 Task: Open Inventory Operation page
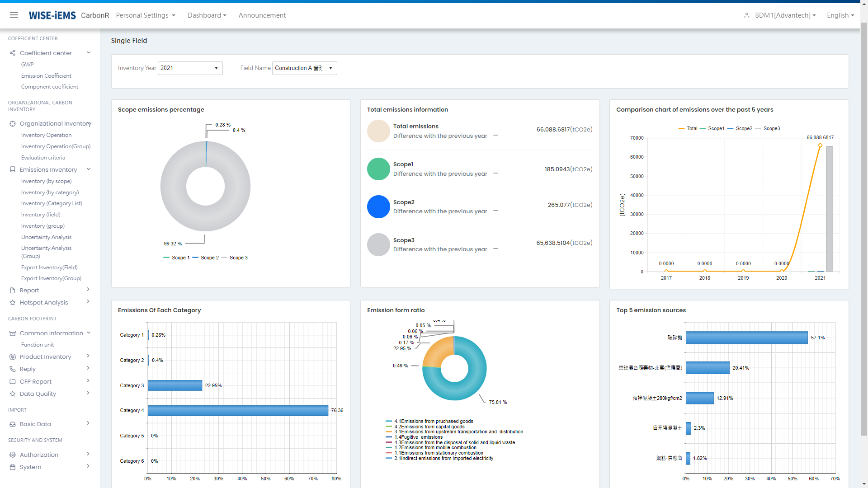(x=47, y=135)
